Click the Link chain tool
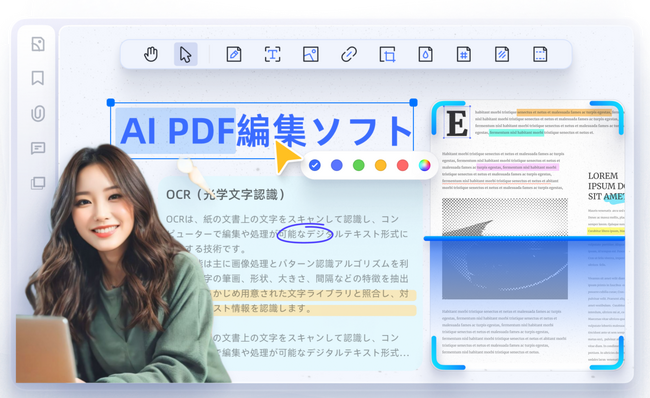The width and height of the screenshot is (650, 398). tap(349, 54)
